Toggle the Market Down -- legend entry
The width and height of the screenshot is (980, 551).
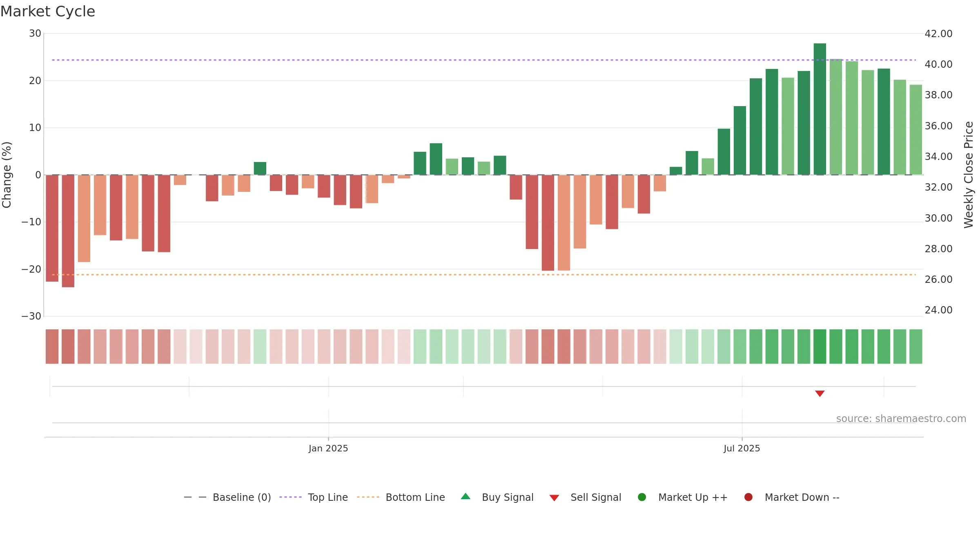[x=792, y=497]
